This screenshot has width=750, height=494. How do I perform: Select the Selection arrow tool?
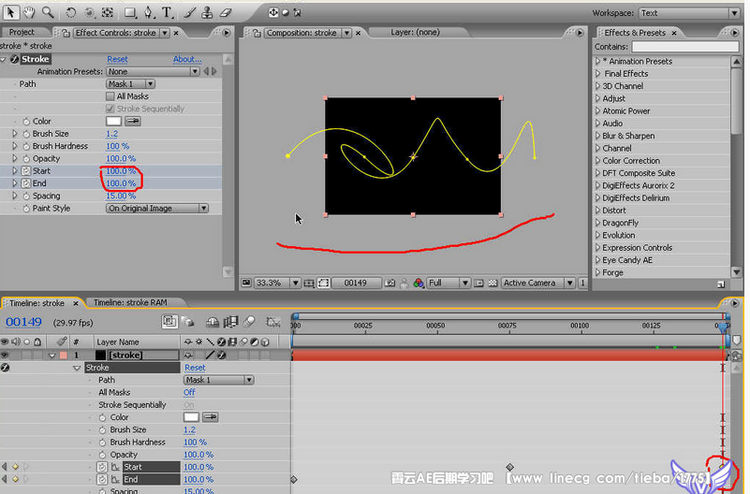pyautogui.click(x=11, y=12)
